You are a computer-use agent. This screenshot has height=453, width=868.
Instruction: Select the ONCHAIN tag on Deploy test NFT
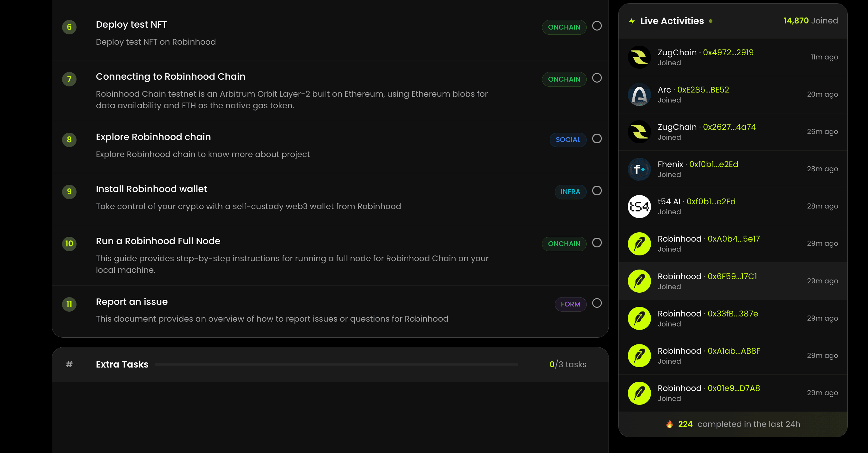(x=564, y=27)
